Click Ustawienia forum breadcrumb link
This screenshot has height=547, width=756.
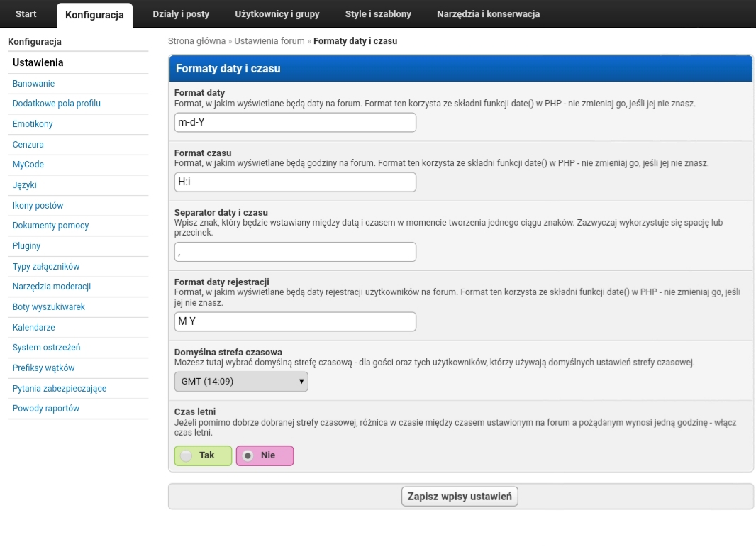tap(269, 41)
